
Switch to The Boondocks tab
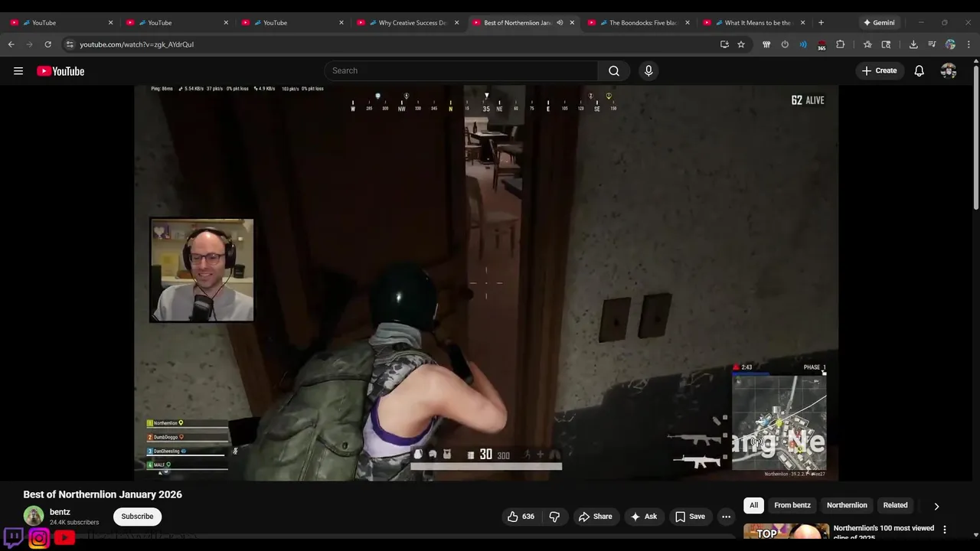(x=639, y=23)
